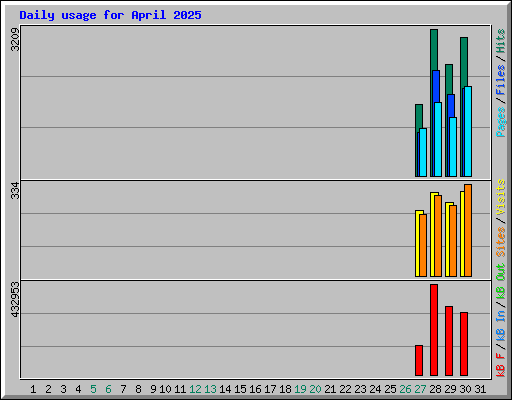Click the 'Visits' legend label
512x400 pixels.
pos(501,197)
